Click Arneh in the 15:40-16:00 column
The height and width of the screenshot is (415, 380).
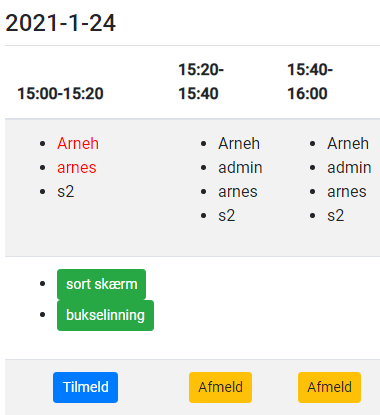pos(348,144)
